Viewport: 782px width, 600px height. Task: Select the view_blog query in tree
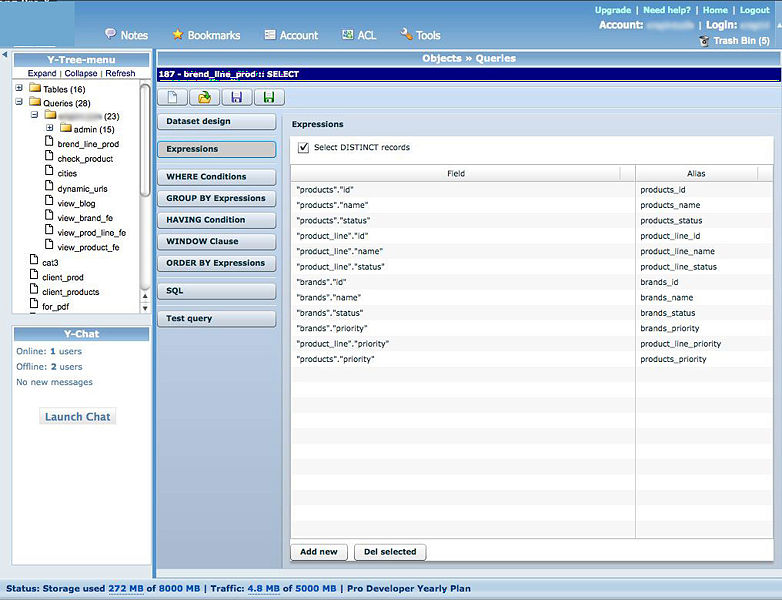(75, 203)
